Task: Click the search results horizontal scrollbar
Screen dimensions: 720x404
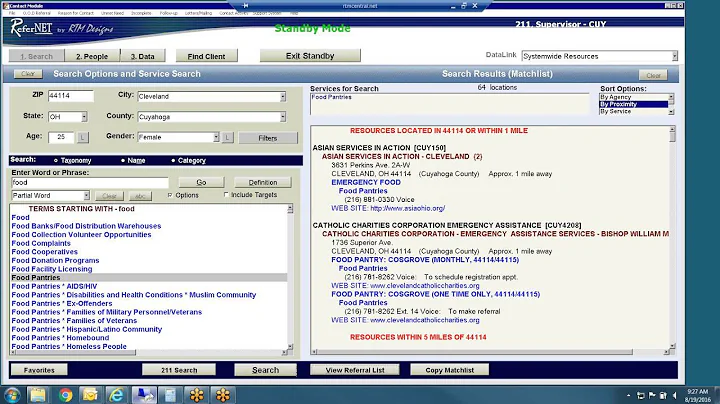Action: (490, 352)
